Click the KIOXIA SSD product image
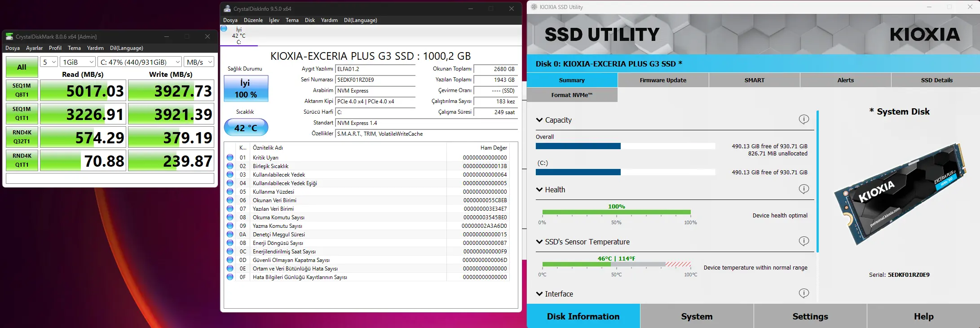 (x=899, y=193)
